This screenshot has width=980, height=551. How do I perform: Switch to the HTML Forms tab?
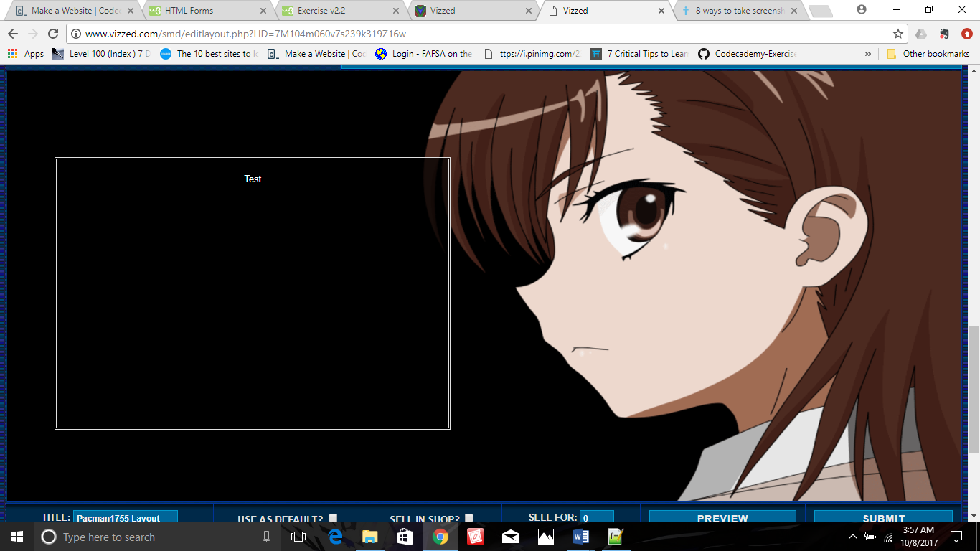click(x=205, y=11)
